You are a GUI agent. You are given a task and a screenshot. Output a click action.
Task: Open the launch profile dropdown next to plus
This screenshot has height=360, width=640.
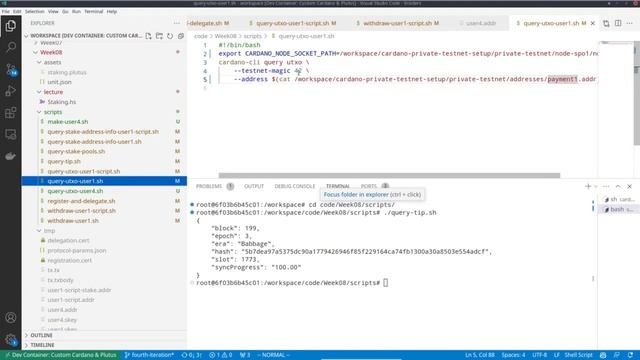click(596, 187)
